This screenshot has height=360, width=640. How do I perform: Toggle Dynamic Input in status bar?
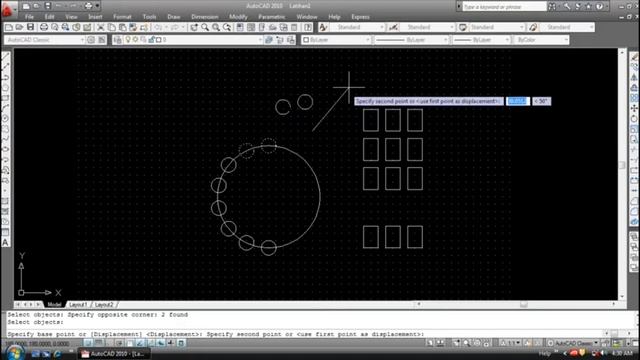[x=161, y=343]
